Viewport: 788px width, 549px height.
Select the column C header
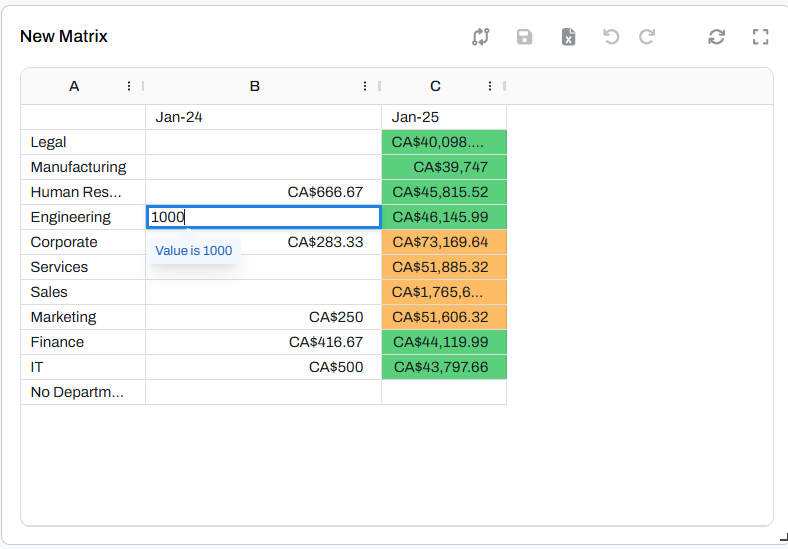tap(435, 86)
